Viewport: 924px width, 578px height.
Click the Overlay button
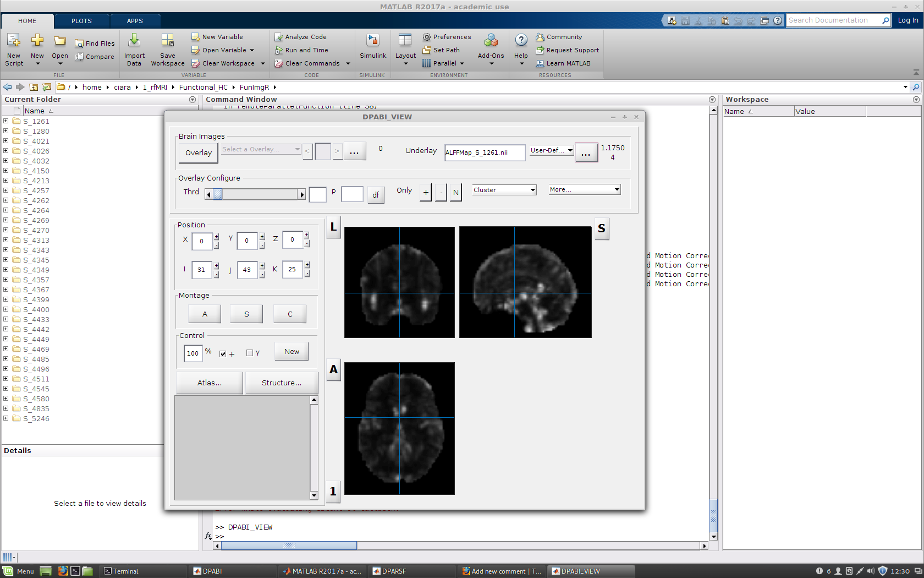[199, 153]
